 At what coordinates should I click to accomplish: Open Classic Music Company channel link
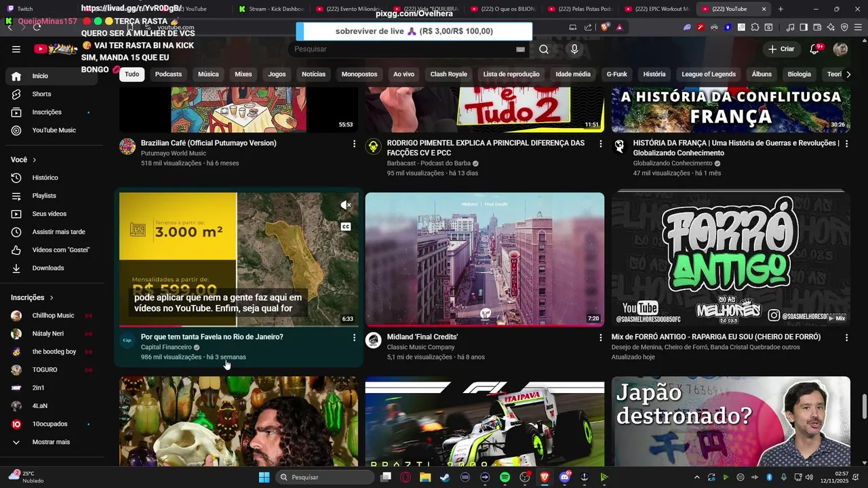[420, 347]
